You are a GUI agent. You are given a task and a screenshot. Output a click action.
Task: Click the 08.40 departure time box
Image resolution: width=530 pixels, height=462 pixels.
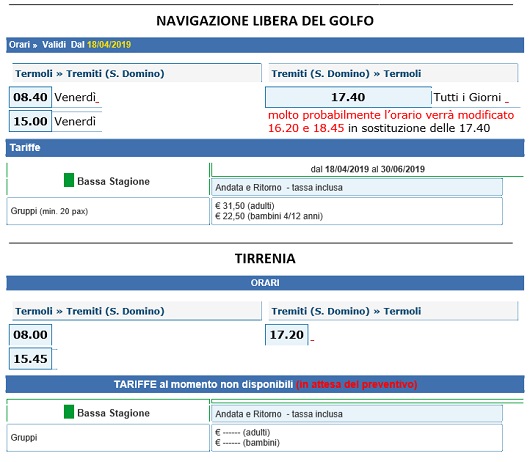30,97
